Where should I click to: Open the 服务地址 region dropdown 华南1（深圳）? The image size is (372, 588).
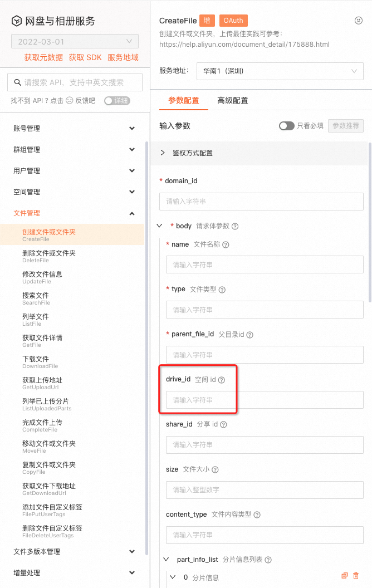point(280,71)
